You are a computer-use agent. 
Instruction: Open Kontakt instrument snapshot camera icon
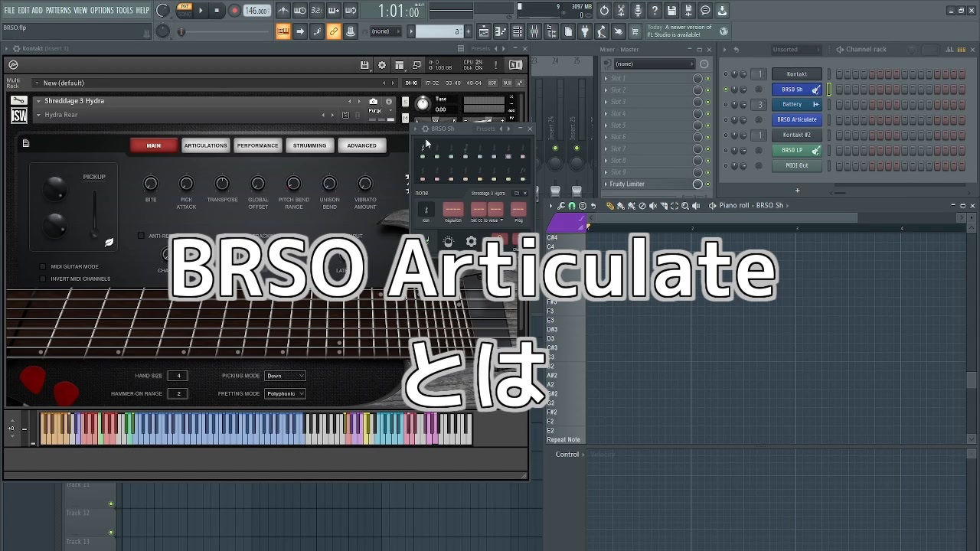(373, 101)
